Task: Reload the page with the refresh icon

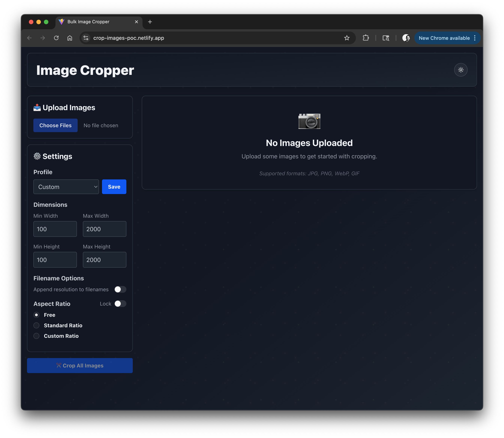Action: pos(56,38)
